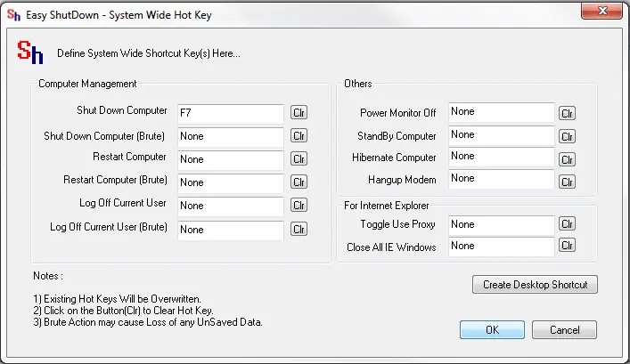Clear the Log Off Current User hot key
Viewport: 630px width, 364px height.
pyautogui.click(x=299, y=206)
